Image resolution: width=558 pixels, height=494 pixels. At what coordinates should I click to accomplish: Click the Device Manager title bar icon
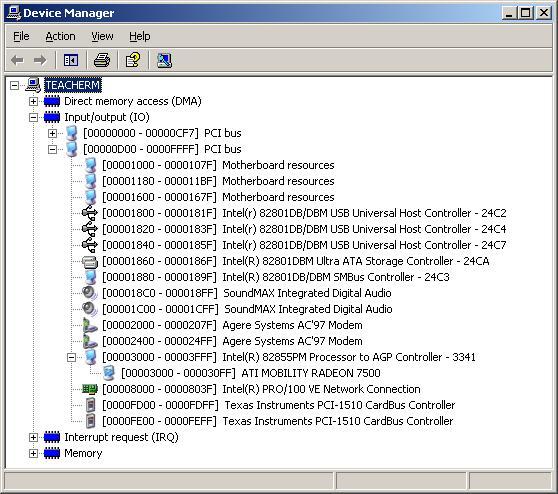(14, 13)
